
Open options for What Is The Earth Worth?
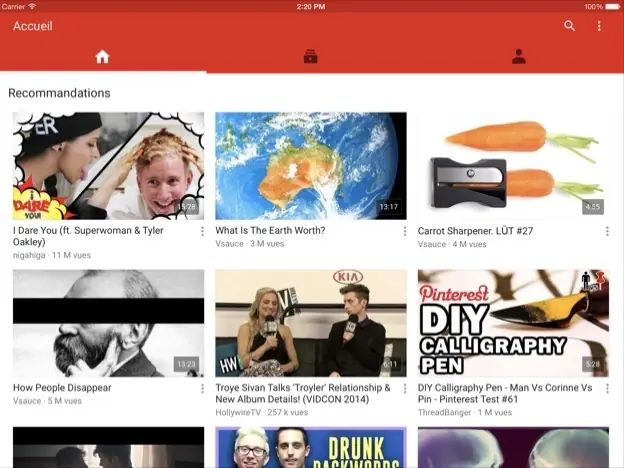point(405,231)
